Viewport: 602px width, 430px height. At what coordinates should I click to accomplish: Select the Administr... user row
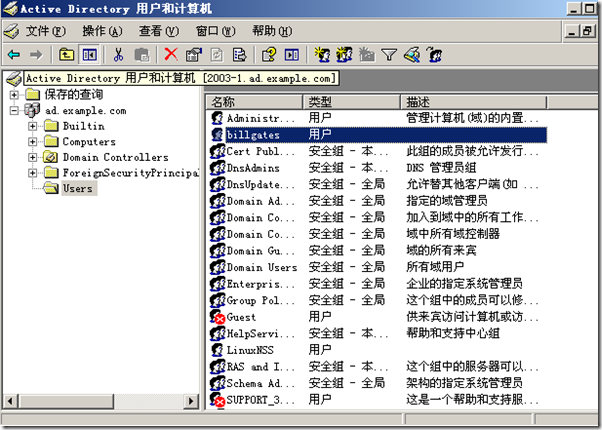pos(378,118)
